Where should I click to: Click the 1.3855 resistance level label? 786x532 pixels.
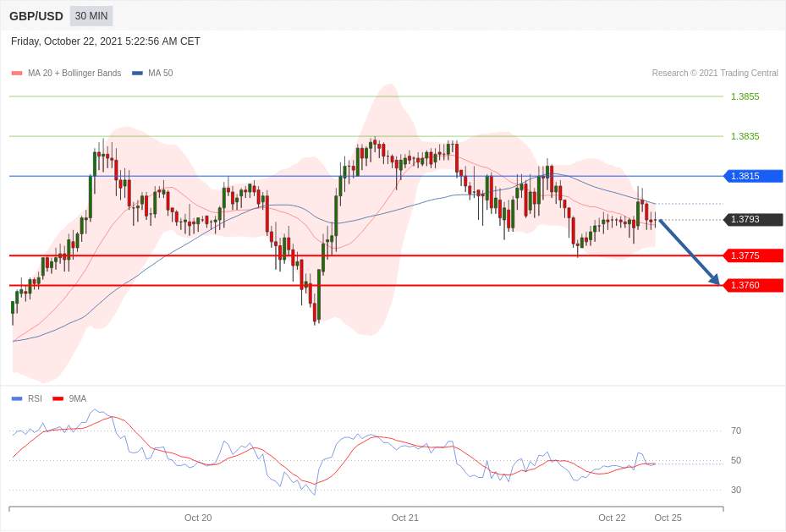tap(745, 96)
